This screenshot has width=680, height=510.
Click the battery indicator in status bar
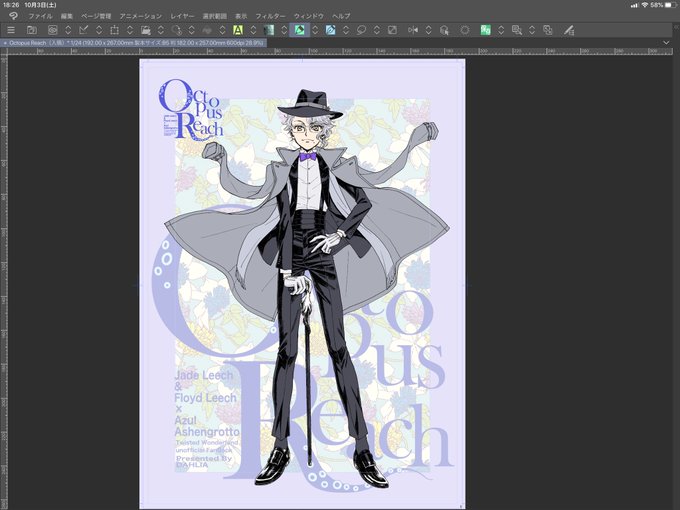click(670, 5)
